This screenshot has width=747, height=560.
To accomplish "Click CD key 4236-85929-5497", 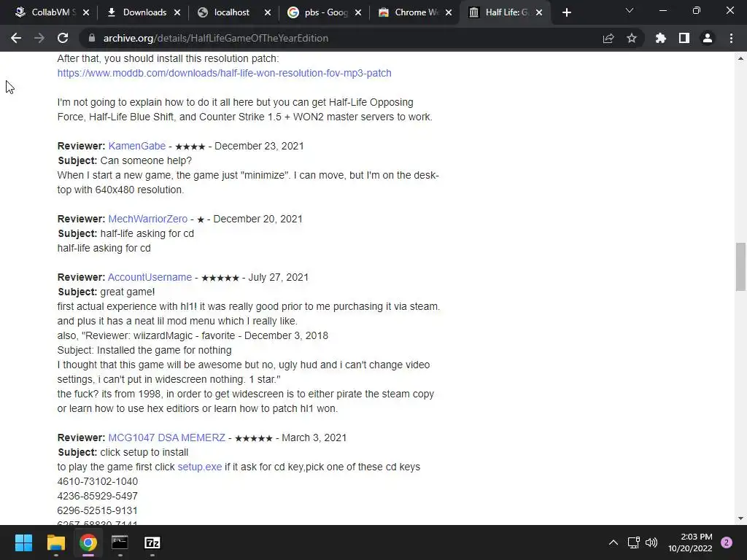I will [98, 496].
